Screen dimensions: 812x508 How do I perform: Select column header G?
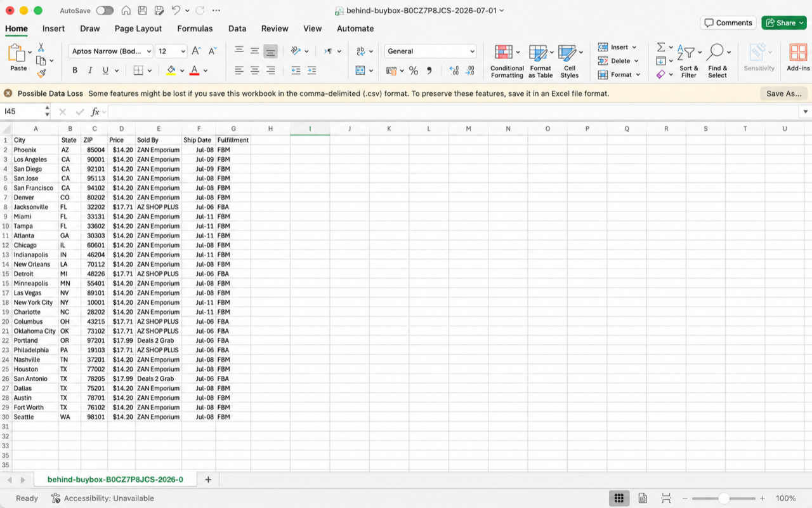click(x=233, y=129)
